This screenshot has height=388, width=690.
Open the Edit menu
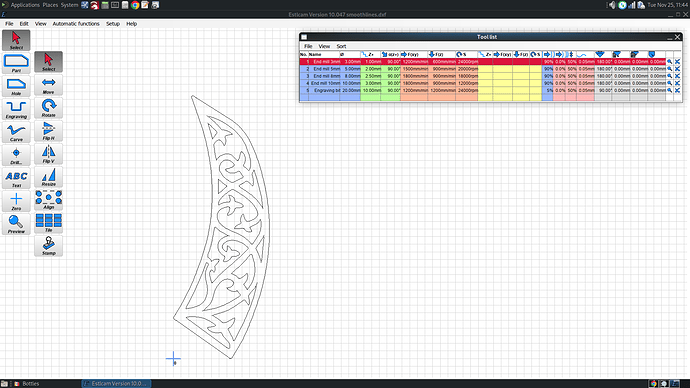point(24,24)
